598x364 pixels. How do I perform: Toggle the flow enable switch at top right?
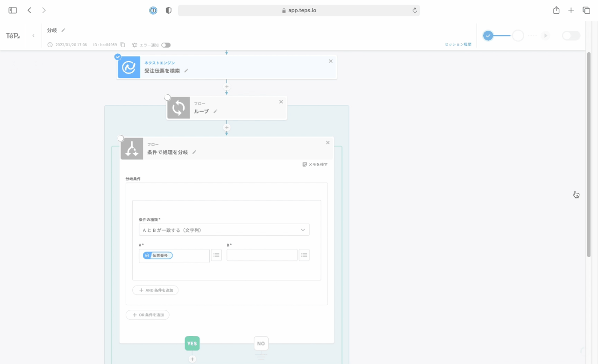click(x=571, y=36)
